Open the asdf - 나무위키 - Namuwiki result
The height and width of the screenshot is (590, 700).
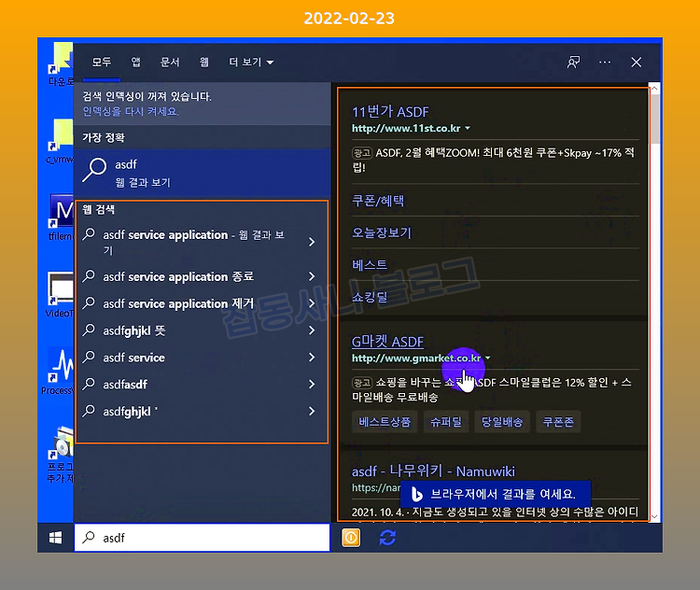(433, 471)
